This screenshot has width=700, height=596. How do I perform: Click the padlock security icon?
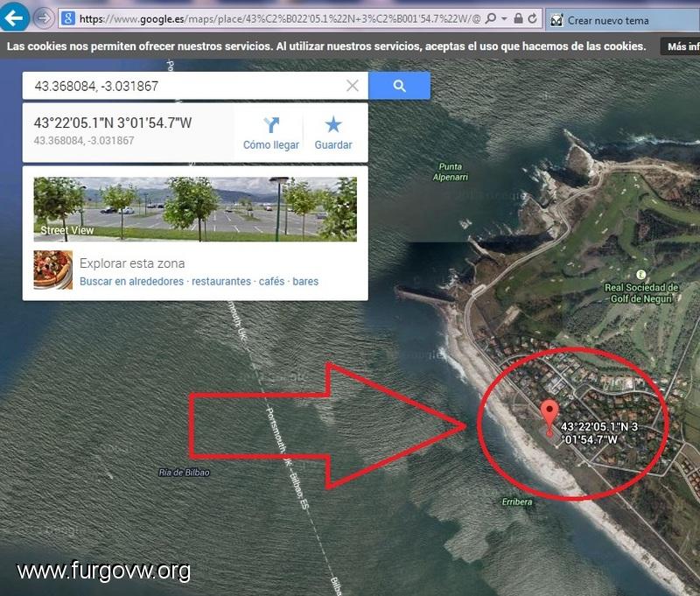click(x=518, y=18)
